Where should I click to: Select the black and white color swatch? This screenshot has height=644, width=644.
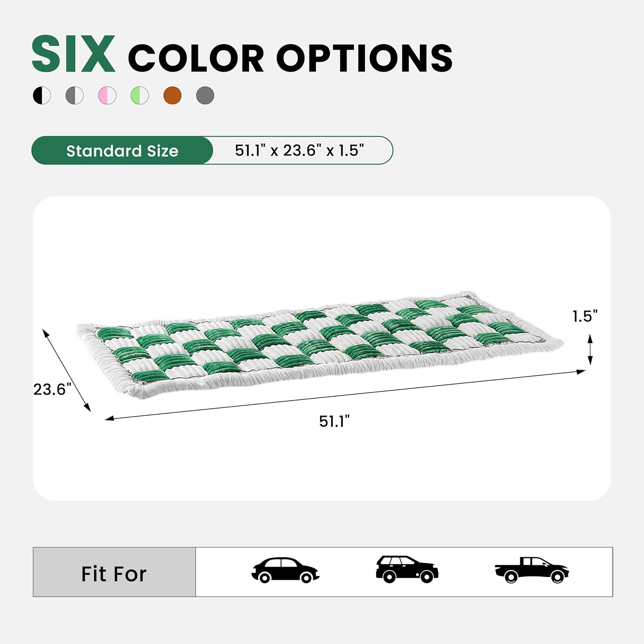click(42, 95)
